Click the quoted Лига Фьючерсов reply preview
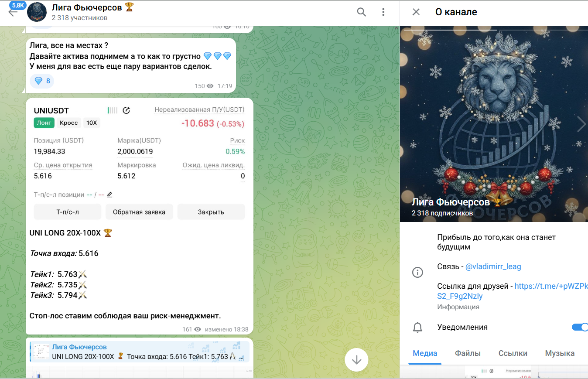The height and width of the screenshot is (379, 588). [140, 352]
